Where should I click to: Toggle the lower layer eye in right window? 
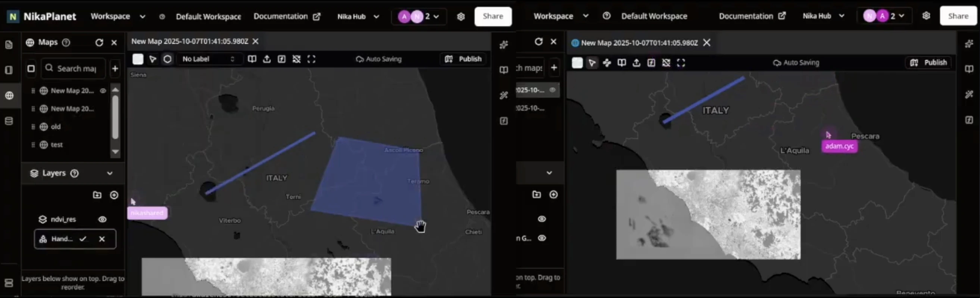(542, 238)
